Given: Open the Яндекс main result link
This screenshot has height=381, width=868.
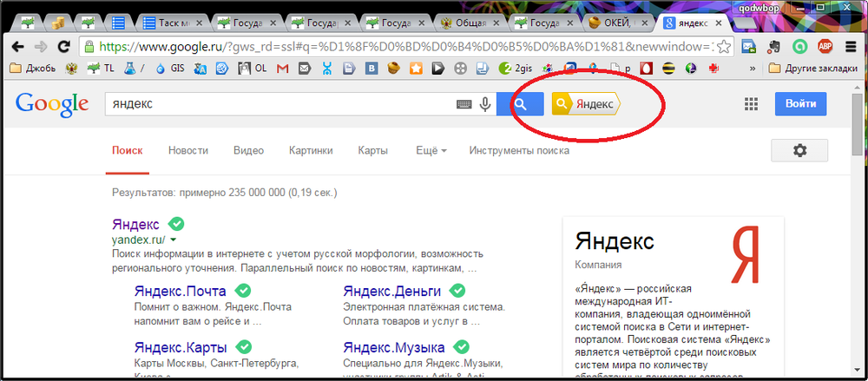Looking at the screenshot, I should coord(135,224).
